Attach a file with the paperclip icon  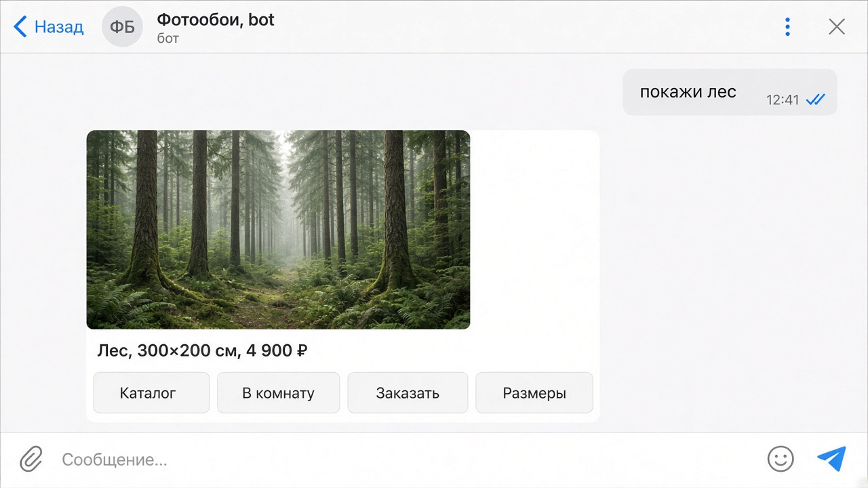point(31,460)
